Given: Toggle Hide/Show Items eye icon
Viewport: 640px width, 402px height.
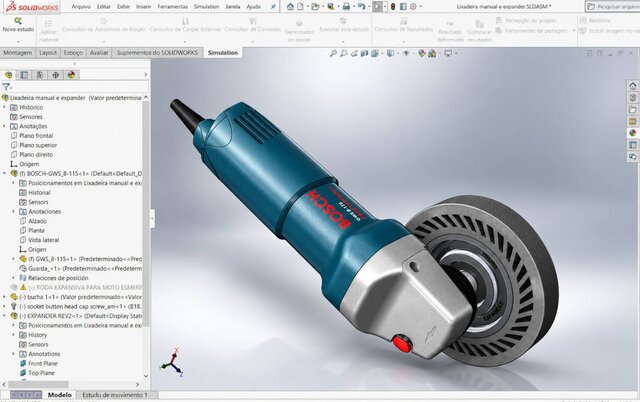Looking at the screenshot, I should [406, 53].
